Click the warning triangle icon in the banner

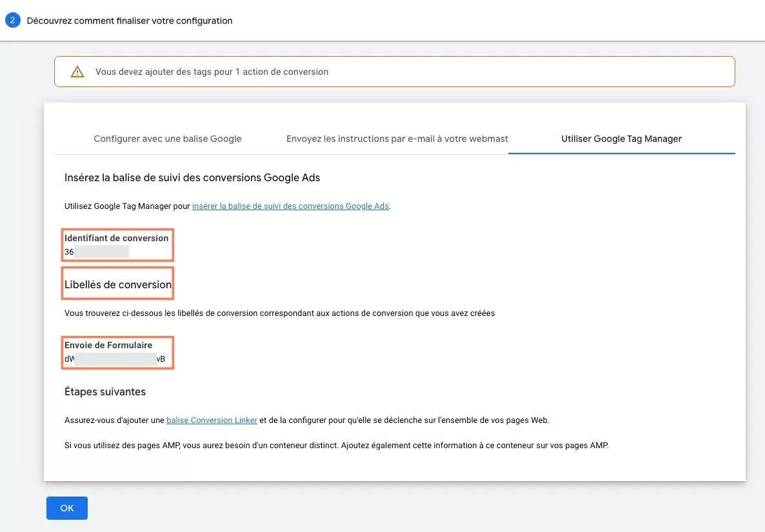[x=77, y=72]
